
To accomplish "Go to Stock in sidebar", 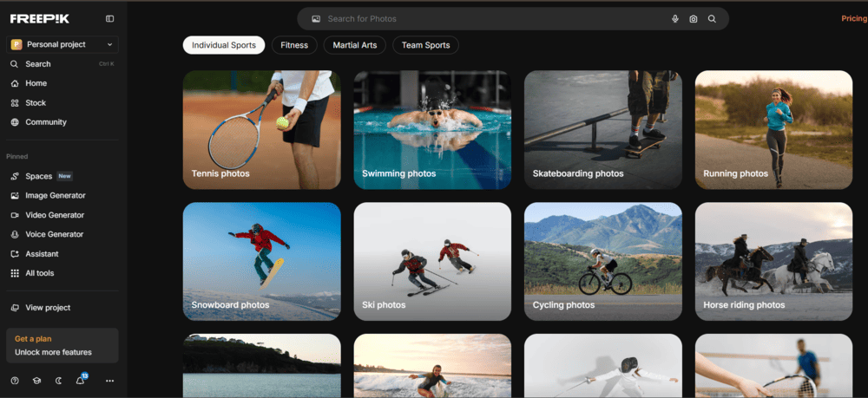I will [x=35, y=103].
